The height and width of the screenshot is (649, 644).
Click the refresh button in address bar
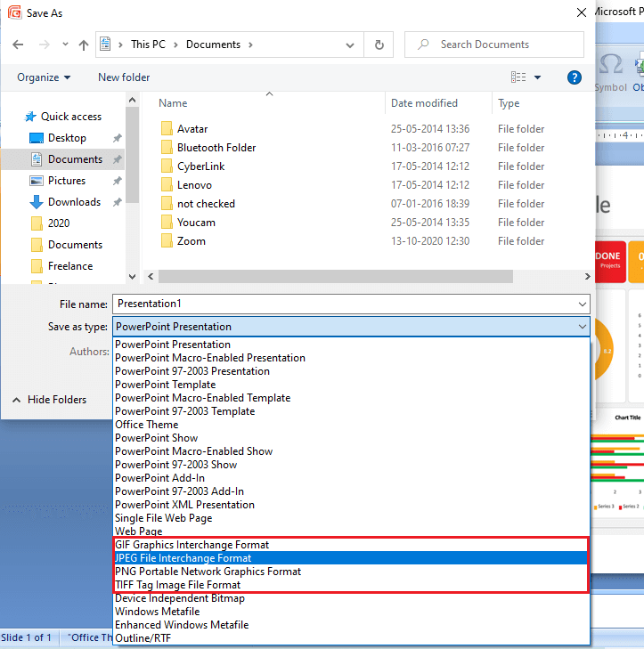[379, 45]
